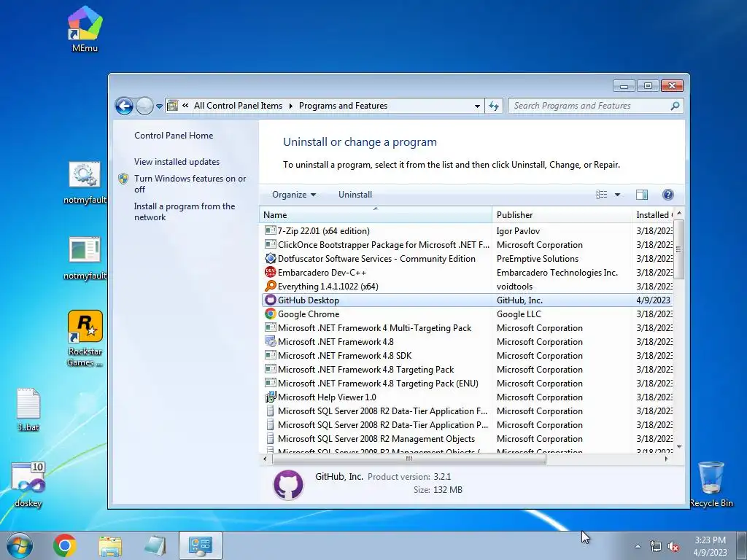
Task: Open Control Panel Home link
Action: point(174,135)
